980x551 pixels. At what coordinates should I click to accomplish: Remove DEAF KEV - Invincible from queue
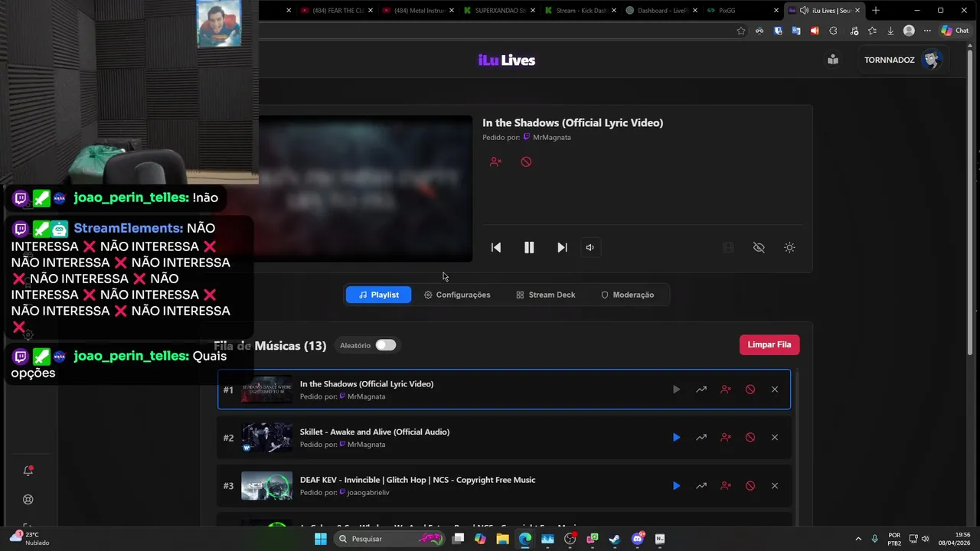tap(775, 486)
